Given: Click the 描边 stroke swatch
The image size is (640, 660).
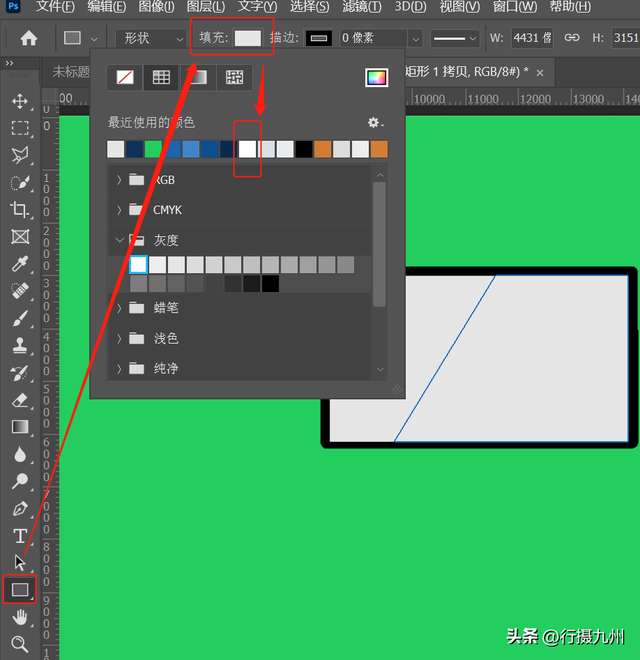Looking at the screenshot, I should click(x=319, y=38).
